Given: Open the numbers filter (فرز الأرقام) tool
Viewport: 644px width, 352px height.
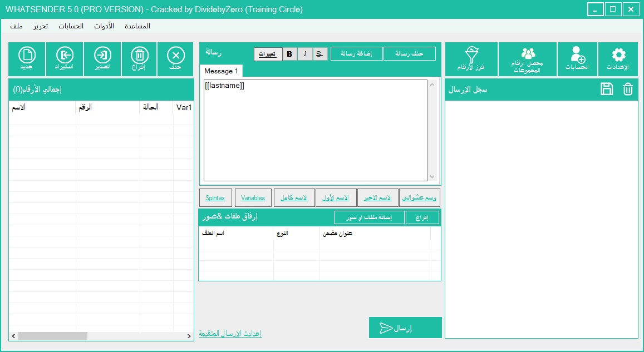Looking at the screenshot, I should coord(471,59).
